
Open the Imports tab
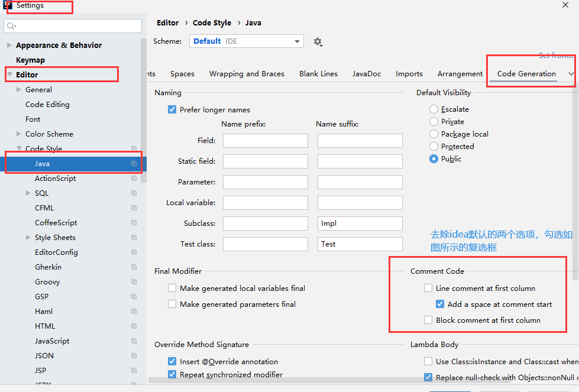click(x=409, y=74)
